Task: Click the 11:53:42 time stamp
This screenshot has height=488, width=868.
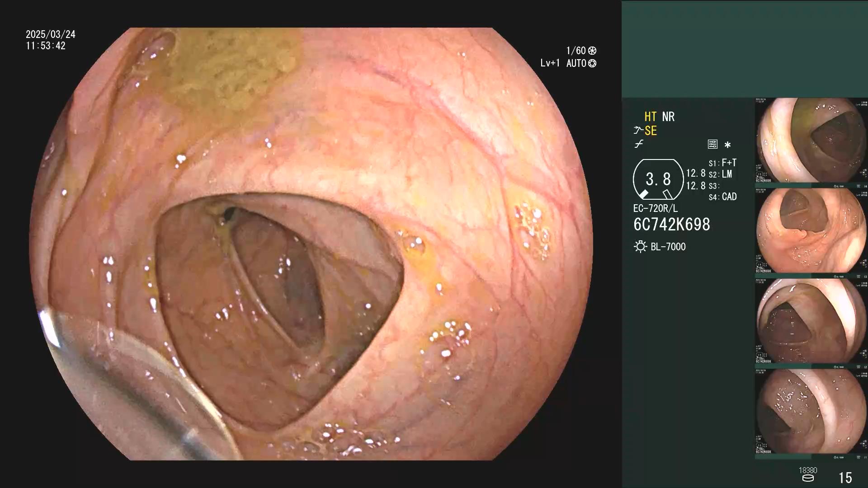Action: pyautogui.click(x=46, y=46)
